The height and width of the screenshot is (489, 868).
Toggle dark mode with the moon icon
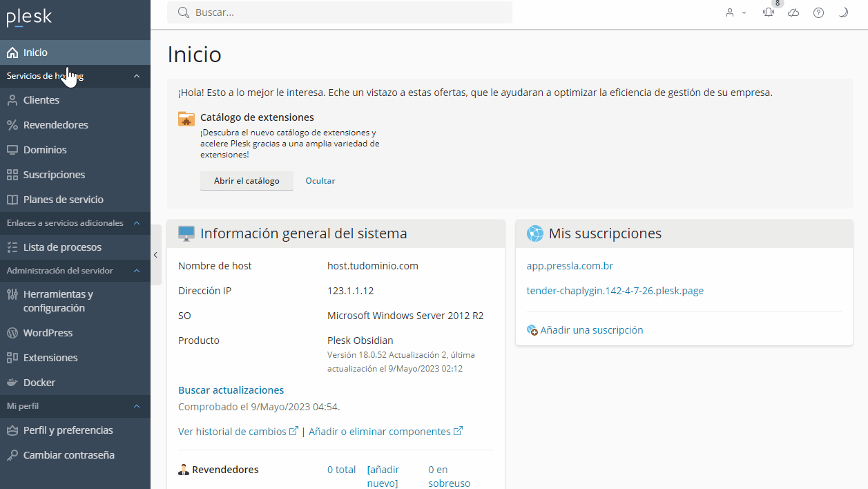tap(843, 12)
